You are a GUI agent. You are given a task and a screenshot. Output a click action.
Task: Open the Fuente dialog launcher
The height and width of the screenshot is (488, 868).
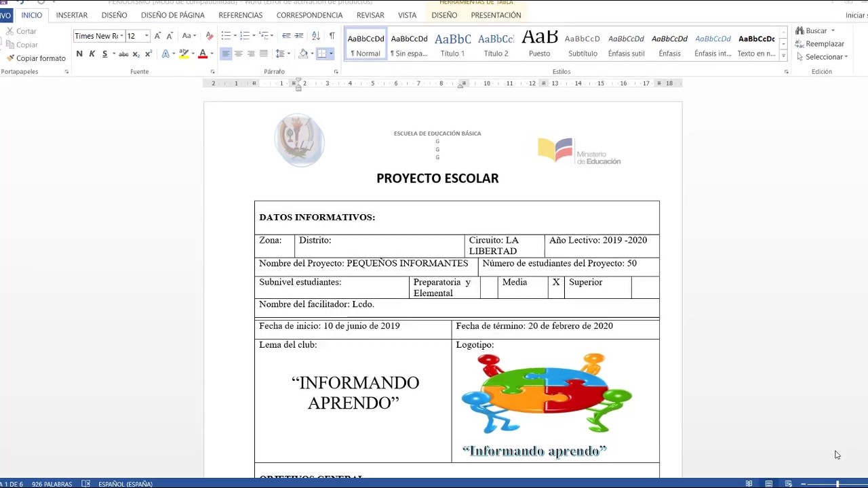coord(212,72)
